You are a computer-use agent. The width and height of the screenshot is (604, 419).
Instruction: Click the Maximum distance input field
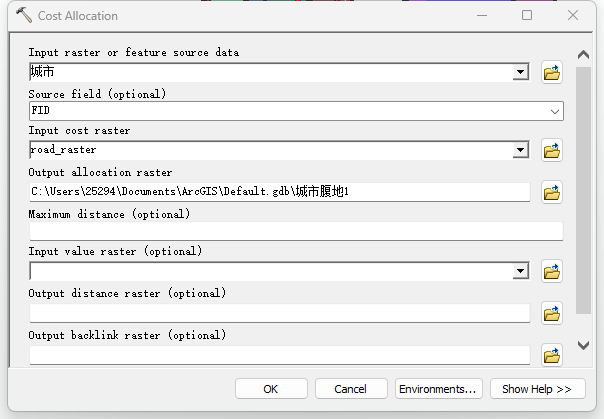pyautogui.click(x=296, y=231)
